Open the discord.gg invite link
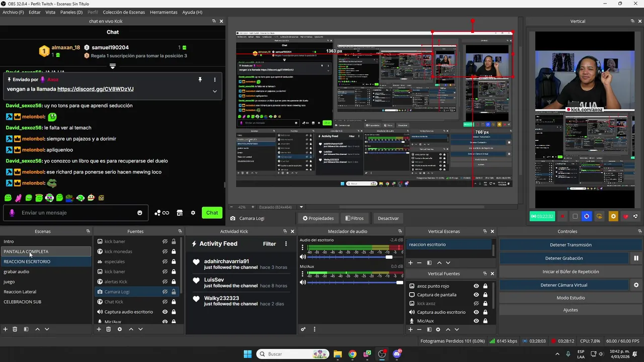 tap(96, 89)
